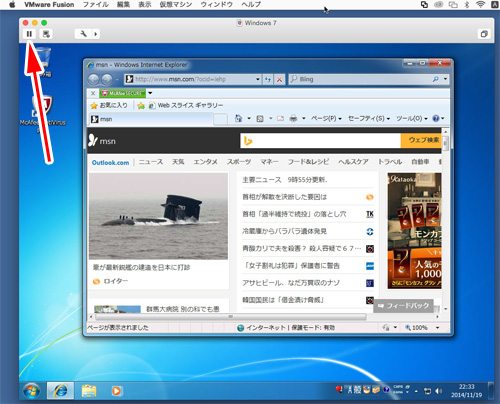Click the McAfee SECURE badge
The height and width of the screenshot is (404, 500).
click(123, 93)
